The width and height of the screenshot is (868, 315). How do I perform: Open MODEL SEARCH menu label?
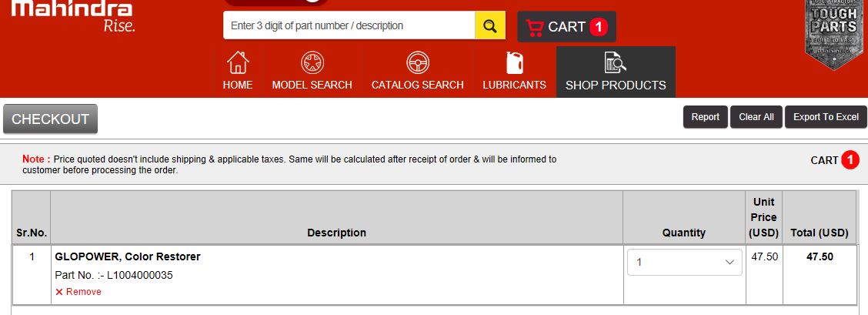(312, 85)
